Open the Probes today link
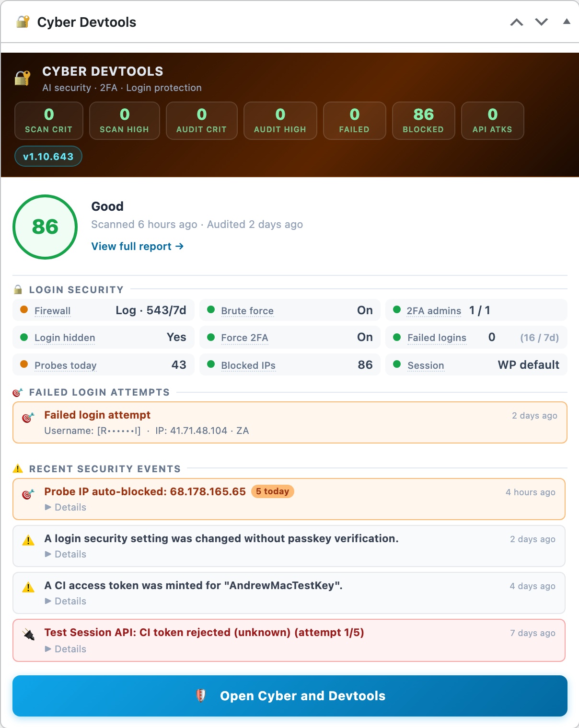579x728 pixels. 66,365
